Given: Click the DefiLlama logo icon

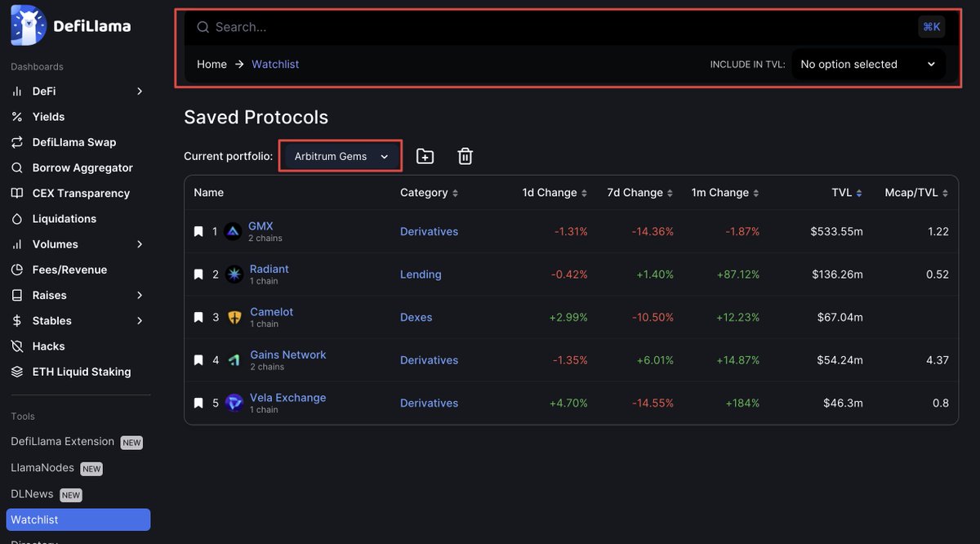Looking at the screenshot, I should click(28, 25).
